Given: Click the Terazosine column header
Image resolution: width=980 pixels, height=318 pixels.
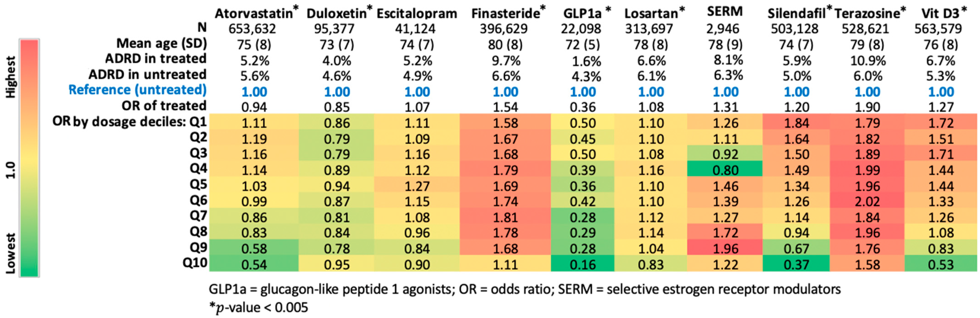Looking at the screenshot, I should tap(867, 14).
